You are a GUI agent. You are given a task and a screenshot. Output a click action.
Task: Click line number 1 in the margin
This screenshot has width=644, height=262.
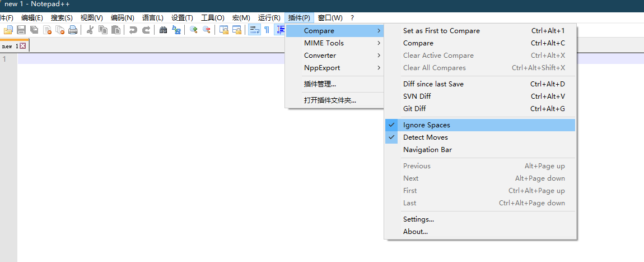pyautogui.click(x=4, y=59)
